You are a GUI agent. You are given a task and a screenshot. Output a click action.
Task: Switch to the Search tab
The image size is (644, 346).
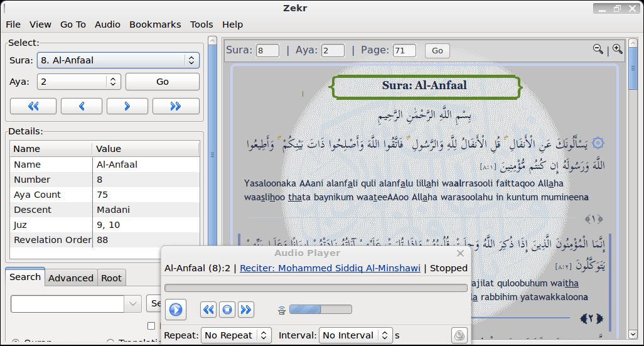coord(25,277)
